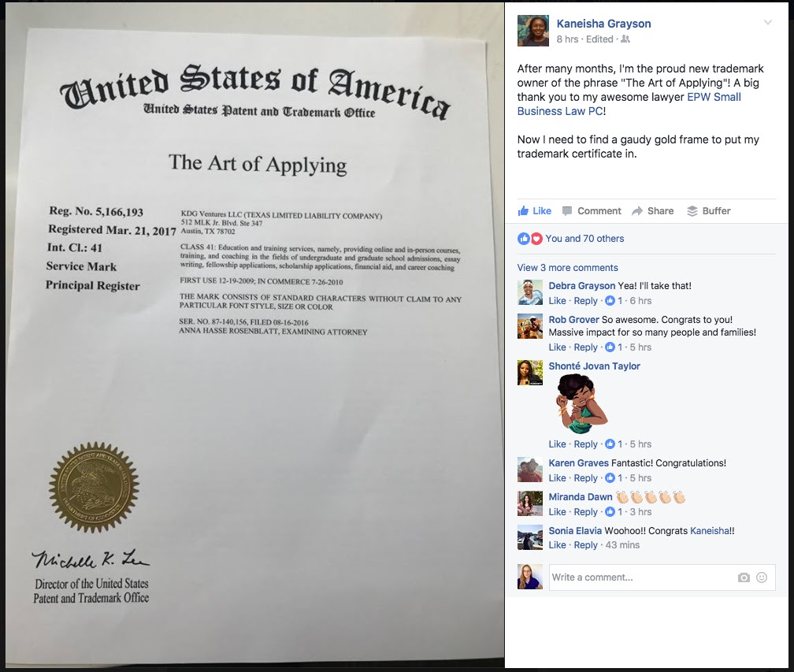The width and height of the screenshot is (794, 672).
Task: Open Kaneisha Grayson's profile name link
Action: [603, 24]
